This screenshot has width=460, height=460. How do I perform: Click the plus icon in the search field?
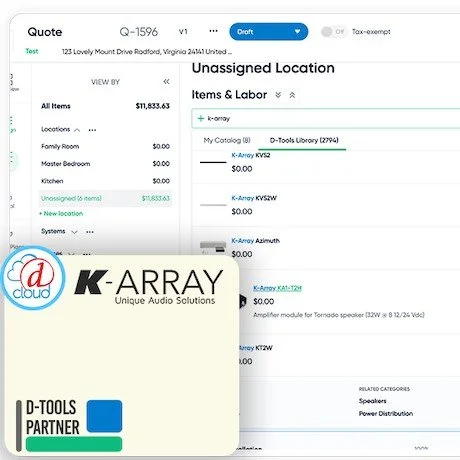(201, 118)
